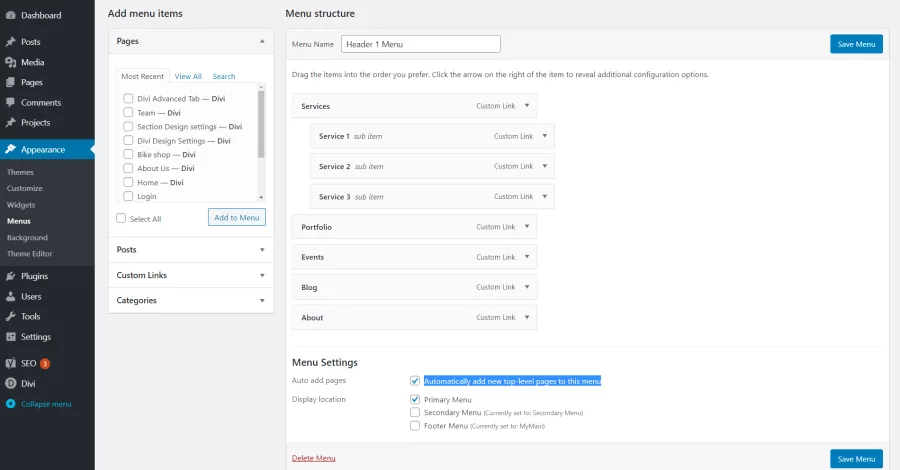This screenshot has width=900, height=470.
Task: Check Footer Menu display location
Action: [415, 426]
